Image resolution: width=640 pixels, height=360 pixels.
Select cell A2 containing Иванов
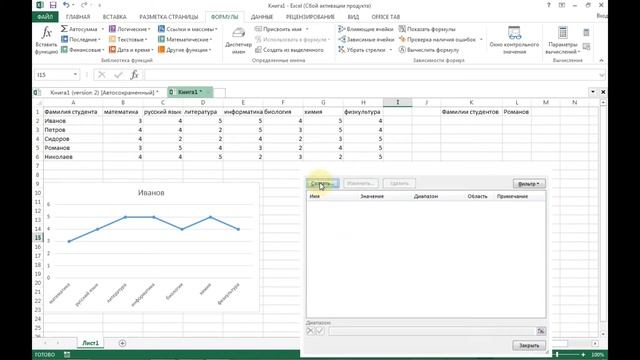(x=73, y=121)
